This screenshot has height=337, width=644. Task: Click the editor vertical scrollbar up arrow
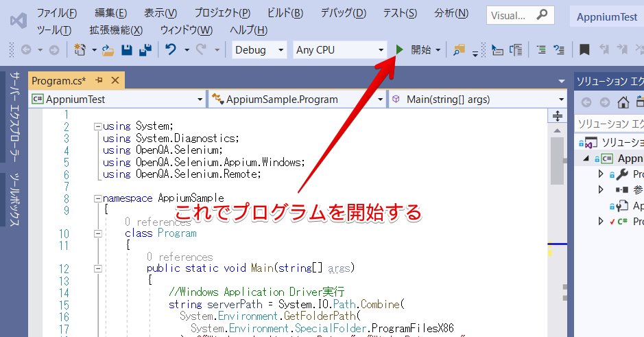(558, 130)
